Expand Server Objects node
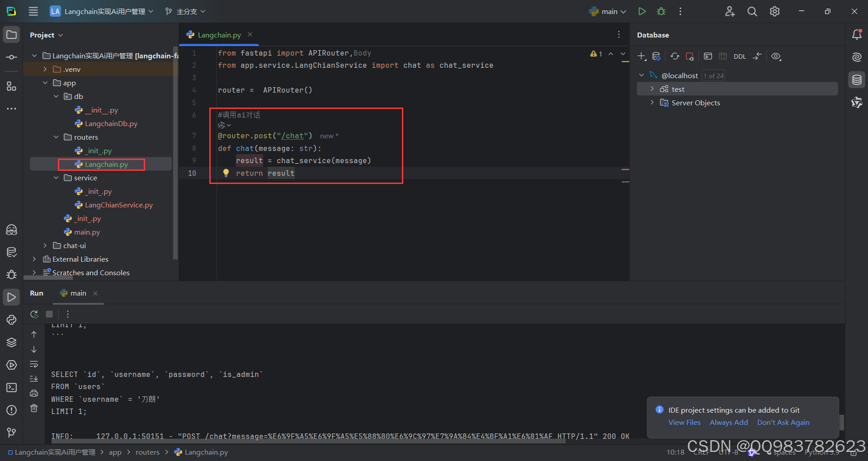 (x=652, y=103)
